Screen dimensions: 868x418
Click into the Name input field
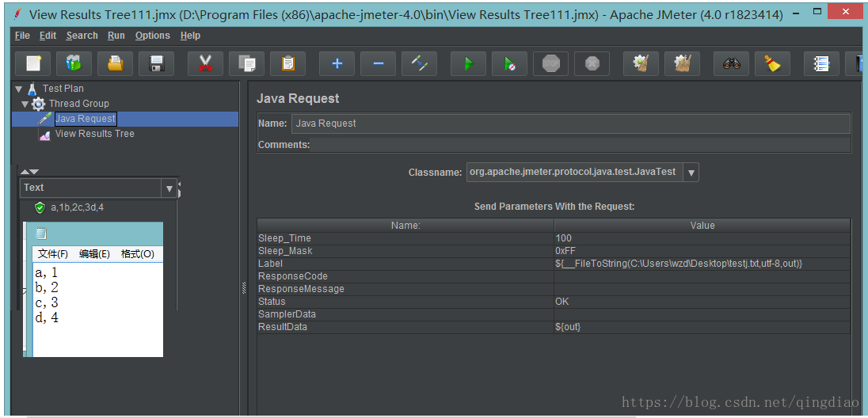click(571, 123)
